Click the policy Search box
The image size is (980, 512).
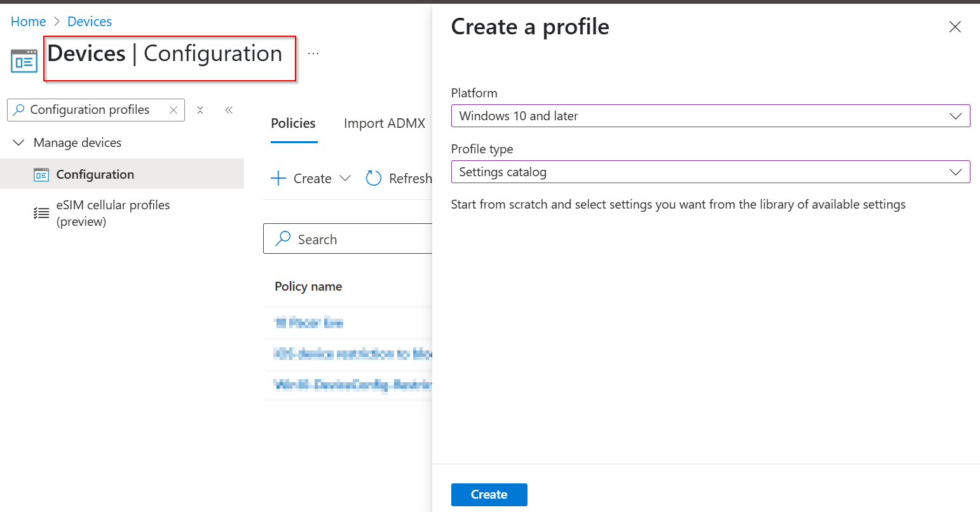tap(348, 239)
